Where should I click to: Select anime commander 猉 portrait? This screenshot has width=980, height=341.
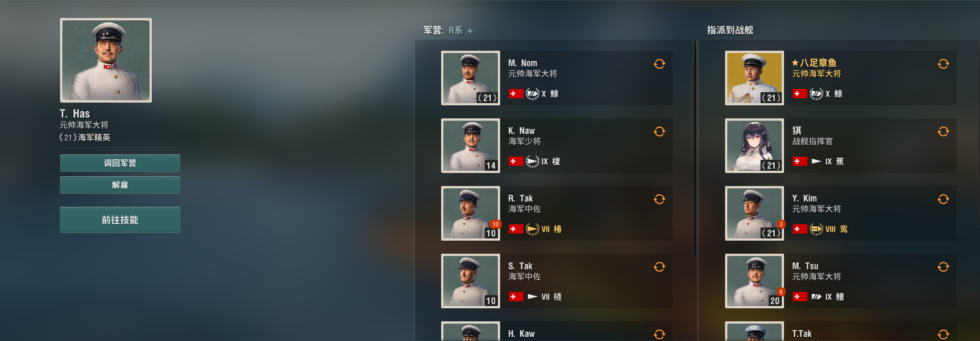755,146
